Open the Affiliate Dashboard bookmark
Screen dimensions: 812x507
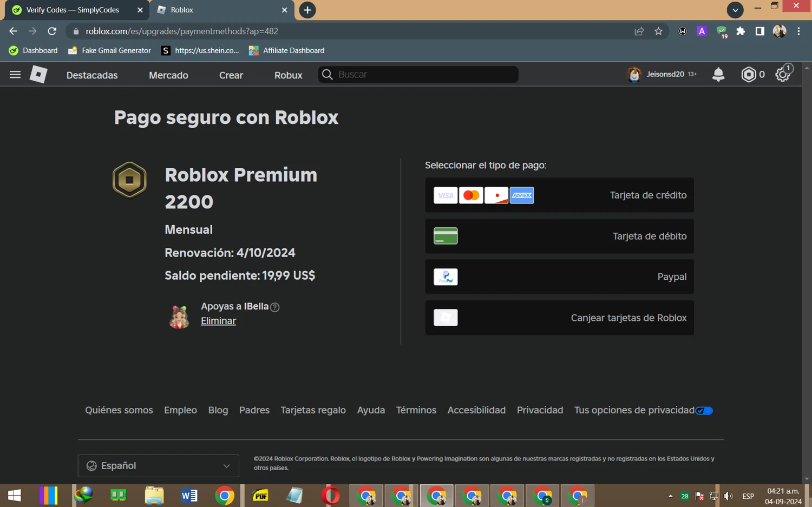[x=286, y=50]
